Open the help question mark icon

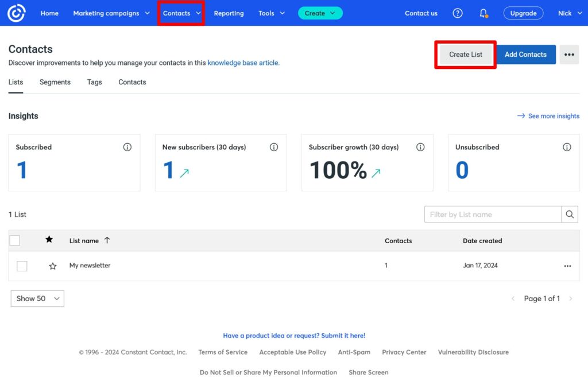click(458, 13)
